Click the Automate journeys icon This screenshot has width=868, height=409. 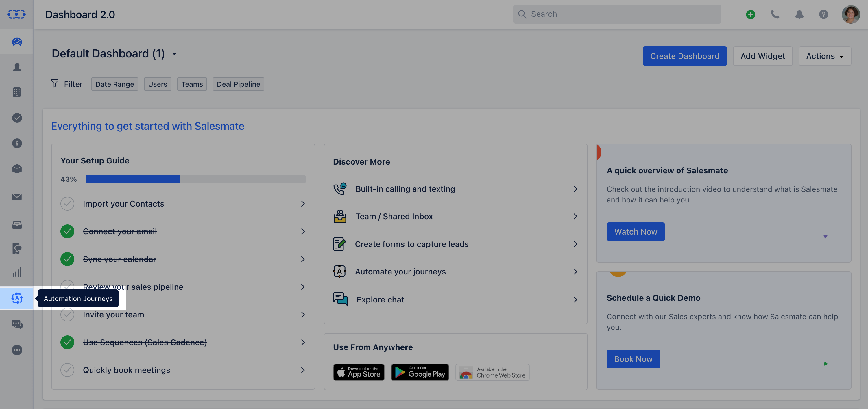[340, 271]
